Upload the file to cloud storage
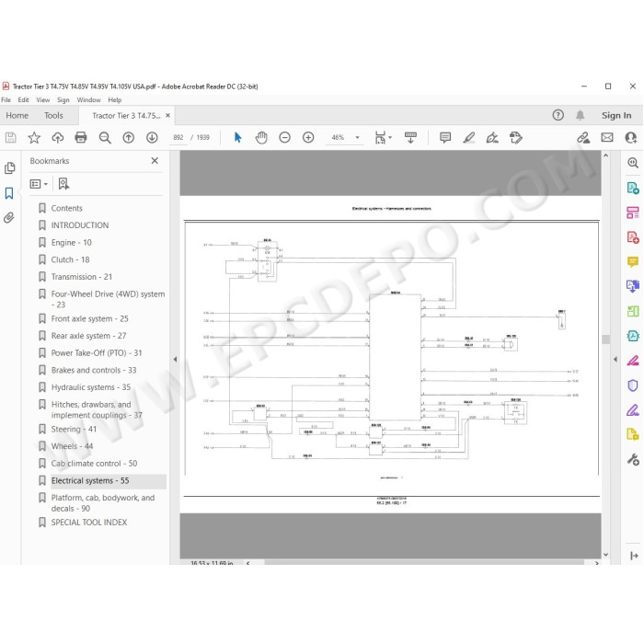 [57, 138]
